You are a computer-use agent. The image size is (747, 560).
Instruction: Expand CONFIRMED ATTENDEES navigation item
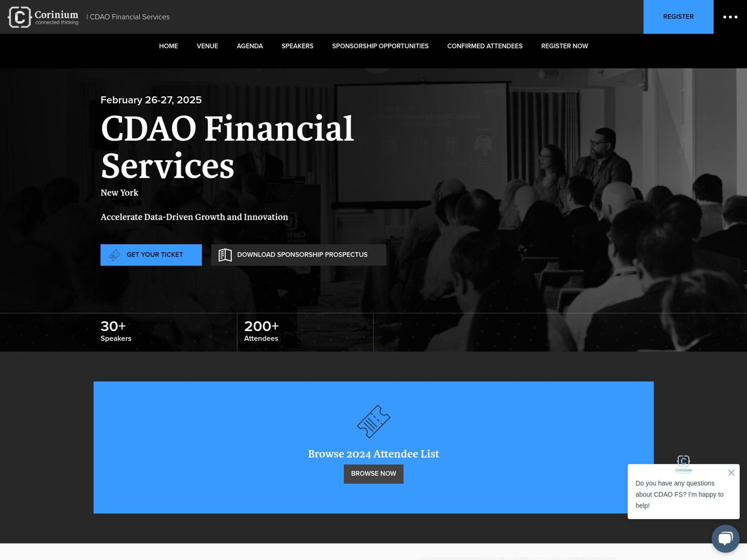click(485, 46)
